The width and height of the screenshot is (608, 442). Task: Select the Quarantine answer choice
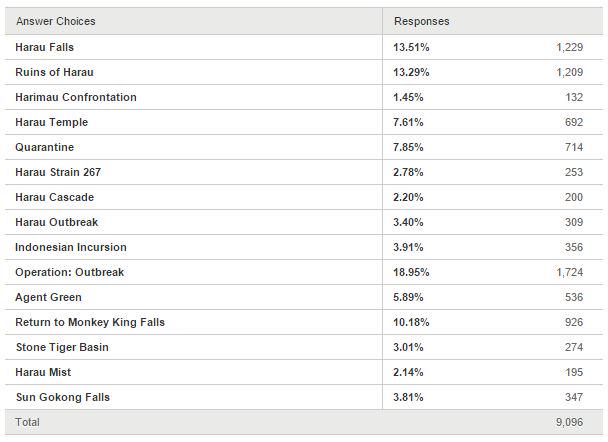coord(45,147)
